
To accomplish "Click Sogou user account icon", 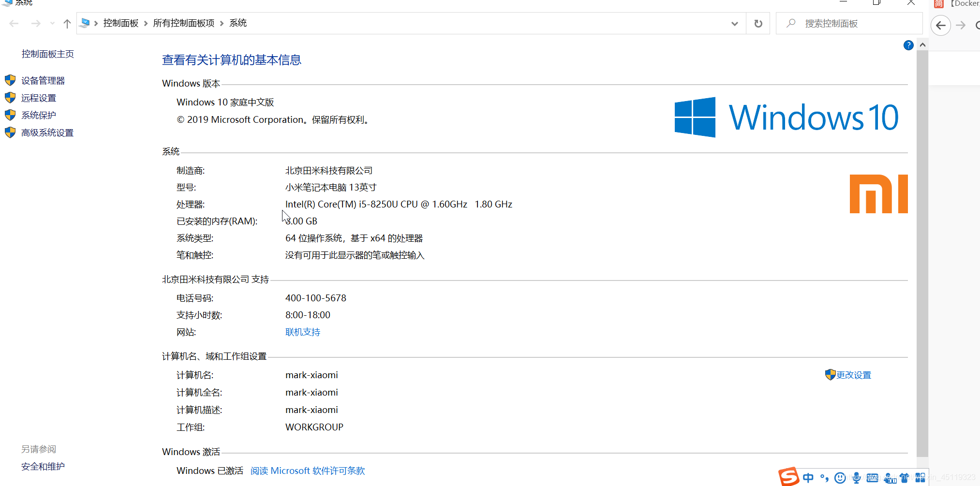I will (x=890, y=478).
